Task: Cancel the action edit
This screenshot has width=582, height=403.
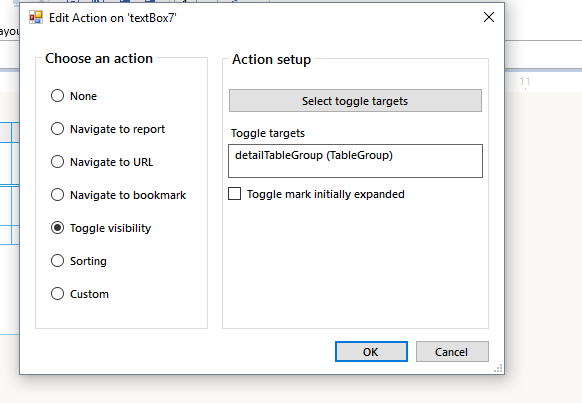Action: pyautogui.click(x=452, y=351)
